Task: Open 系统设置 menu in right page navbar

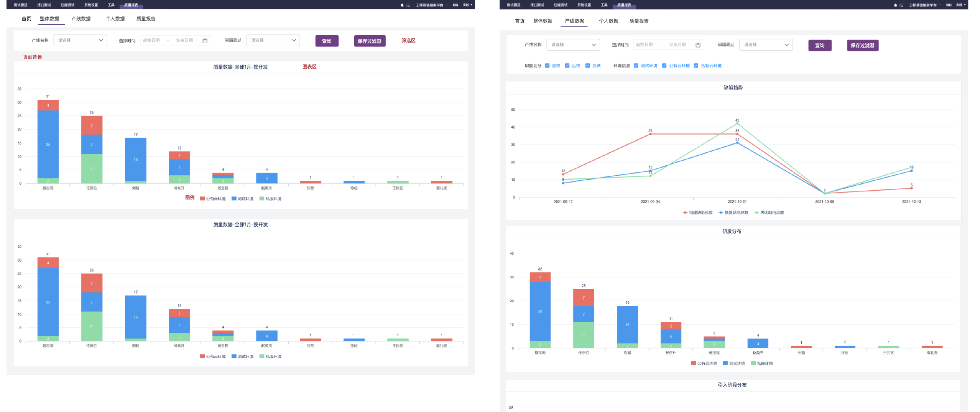Action: pos(584,5)
